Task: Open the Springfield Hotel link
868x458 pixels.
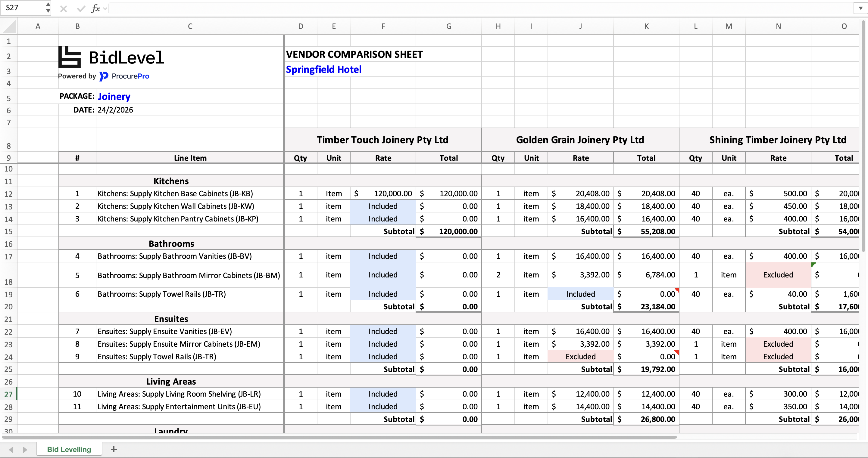Action: point(323,70)
